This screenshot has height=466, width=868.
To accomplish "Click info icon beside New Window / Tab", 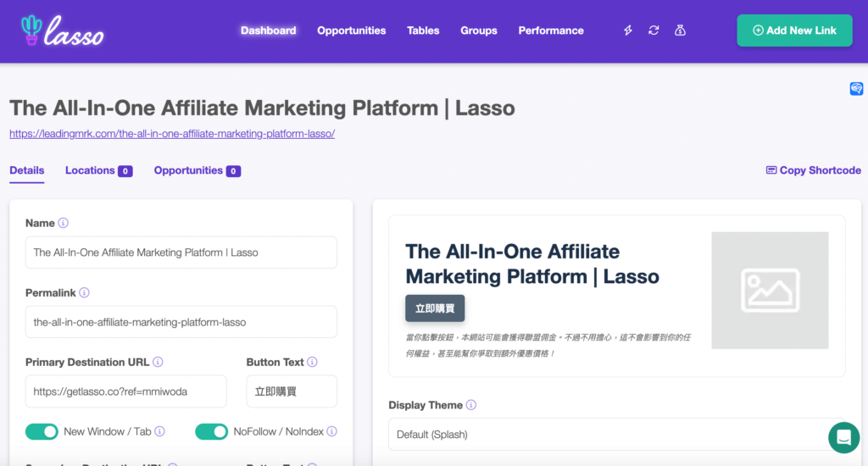I will (x=159, y=431).
